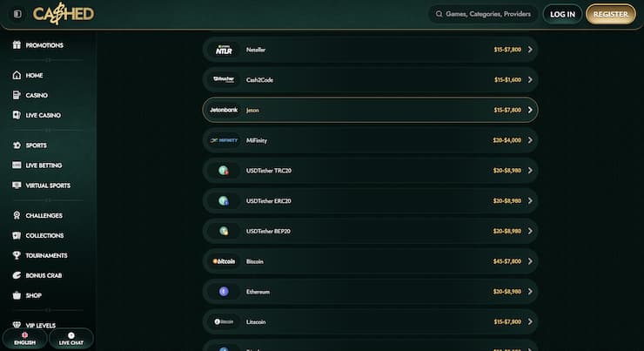This screenshot has width=644, height=351.
Task: Click the Casino icon in sidebar
Action: click(x=17, y=95)
